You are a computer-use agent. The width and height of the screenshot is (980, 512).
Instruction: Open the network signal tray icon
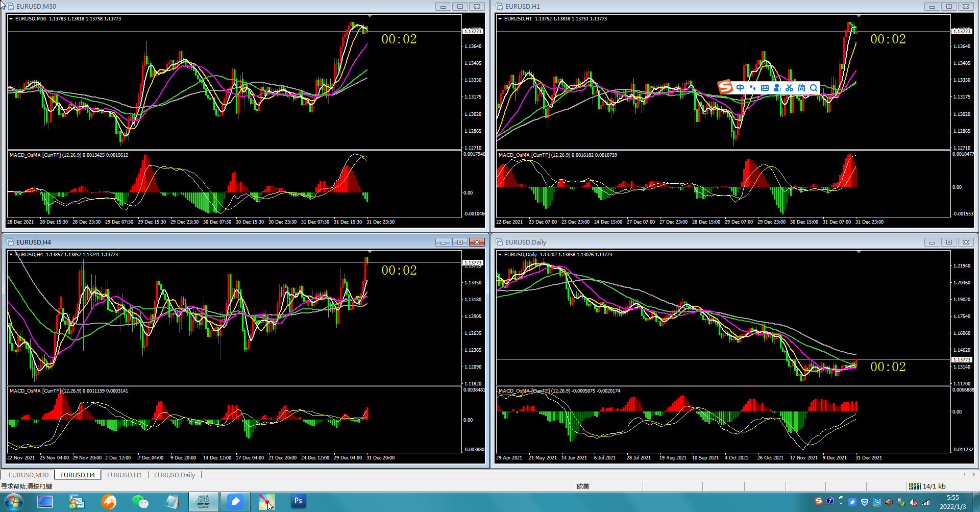926,502
